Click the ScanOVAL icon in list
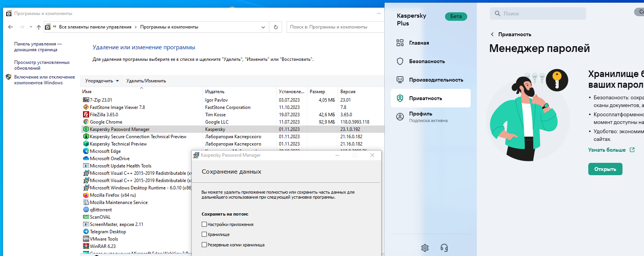644x256 pixels. pos(86,217)
